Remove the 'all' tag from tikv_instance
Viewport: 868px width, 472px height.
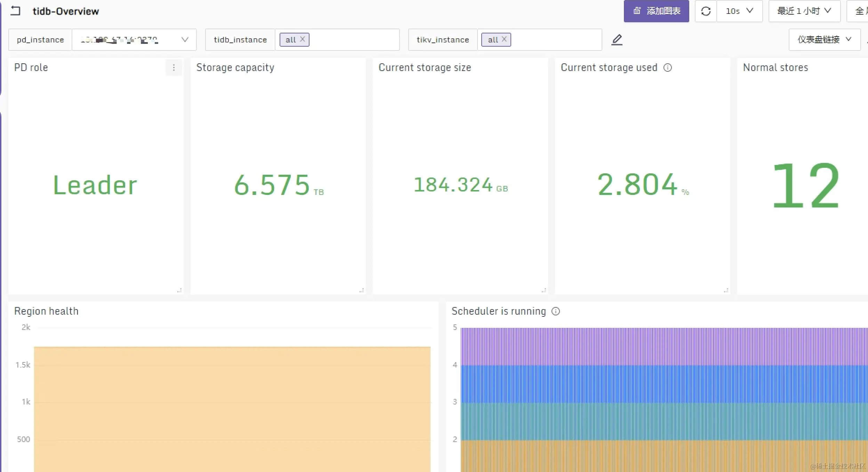(504, 39)
